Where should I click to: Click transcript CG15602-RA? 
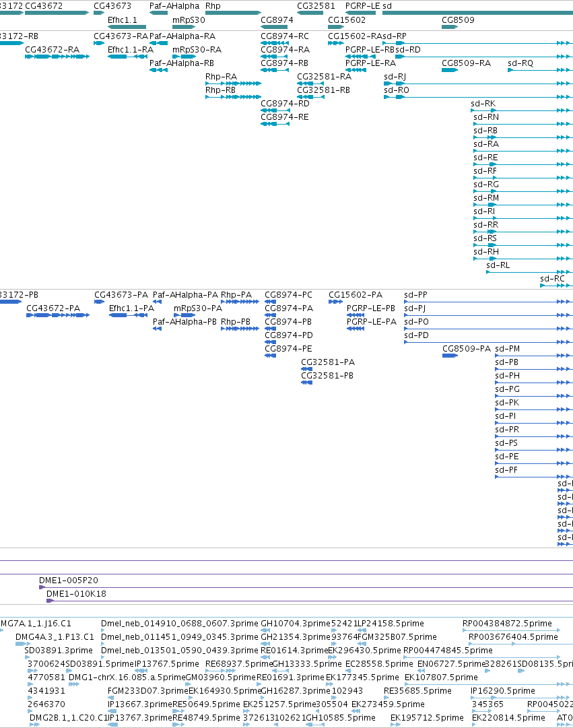(x=356, y=36)
